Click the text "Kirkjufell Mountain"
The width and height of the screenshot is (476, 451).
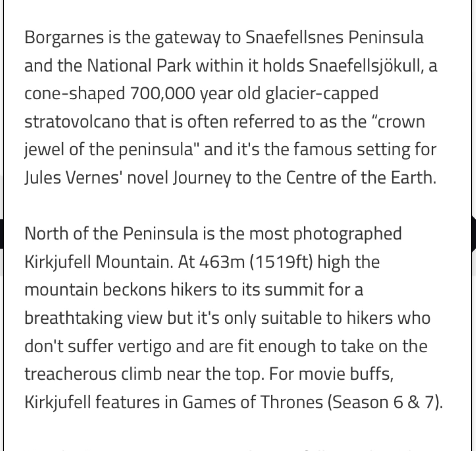(x=99, y=262)
